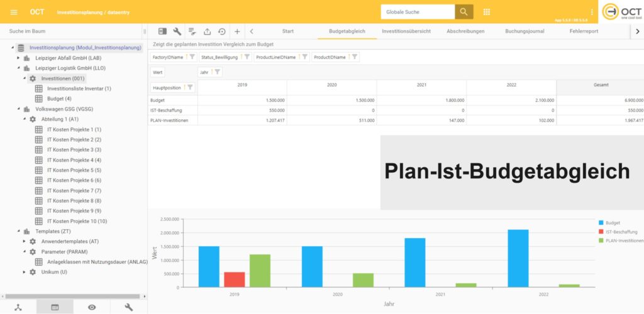Collapse Leipziger Logistik GmbH (LLO) node
Viewport: 644px width, 314px height.
(18, 68)
